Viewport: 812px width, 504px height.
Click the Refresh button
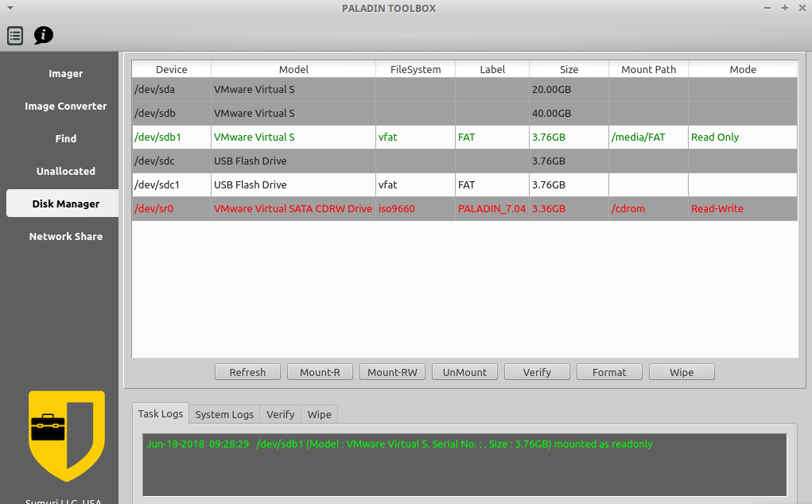[x=247, y=372]
